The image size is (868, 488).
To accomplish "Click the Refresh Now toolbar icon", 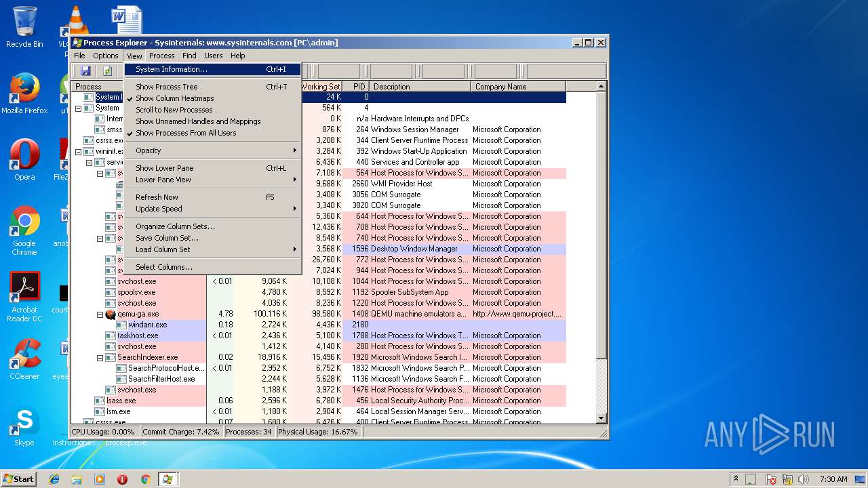I will [107, 70].
